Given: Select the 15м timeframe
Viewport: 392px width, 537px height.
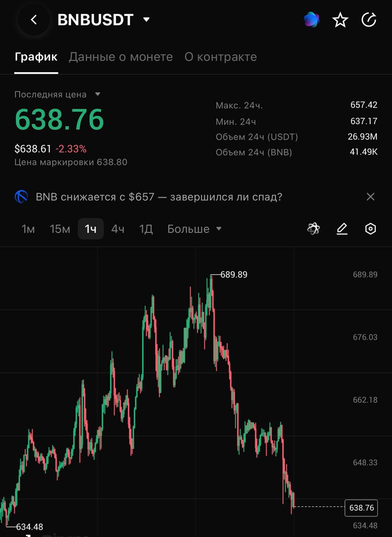Looking at the screenshot, I should 60,229.
